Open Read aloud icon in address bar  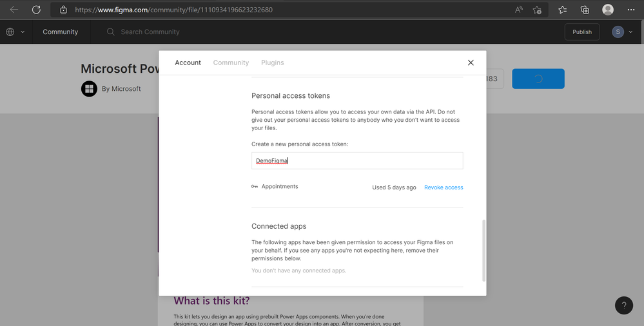pos(519,10)
